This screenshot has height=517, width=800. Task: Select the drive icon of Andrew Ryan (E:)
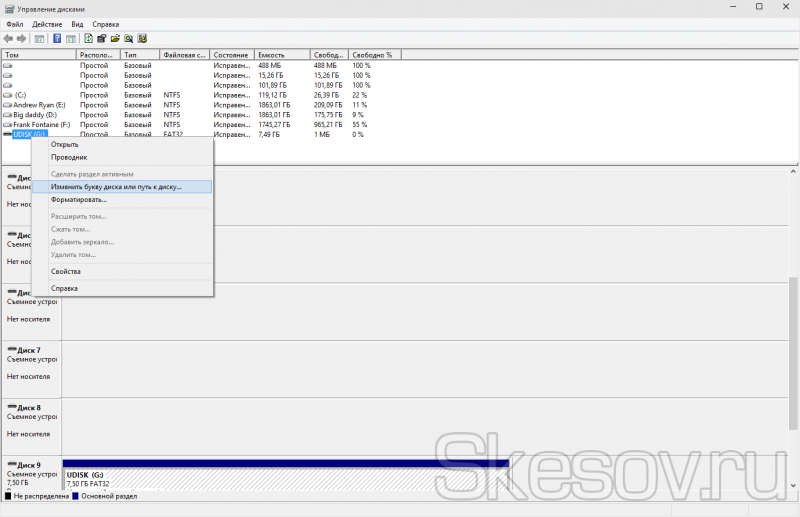(x=8, y=104)
